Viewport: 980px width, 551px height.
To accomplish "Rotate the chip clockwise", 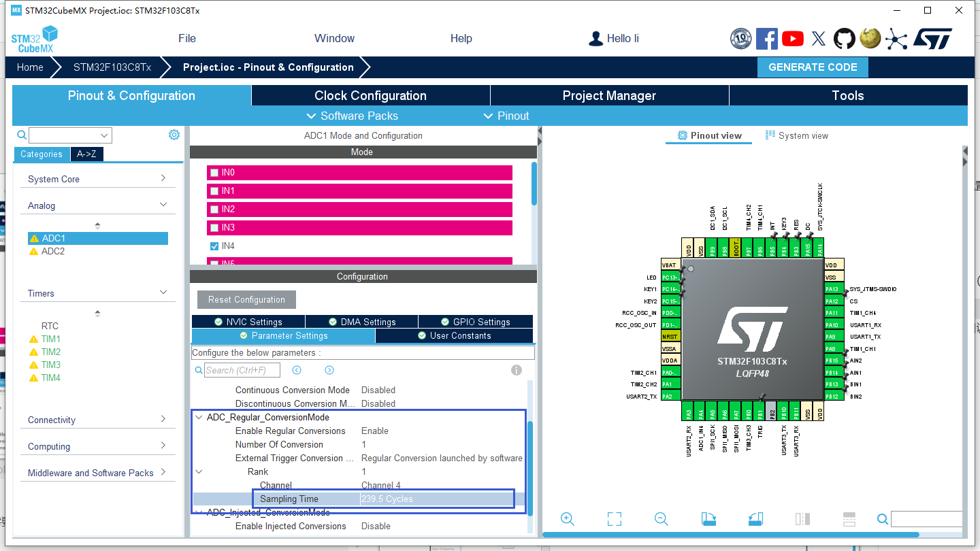I will pos(708,519).
